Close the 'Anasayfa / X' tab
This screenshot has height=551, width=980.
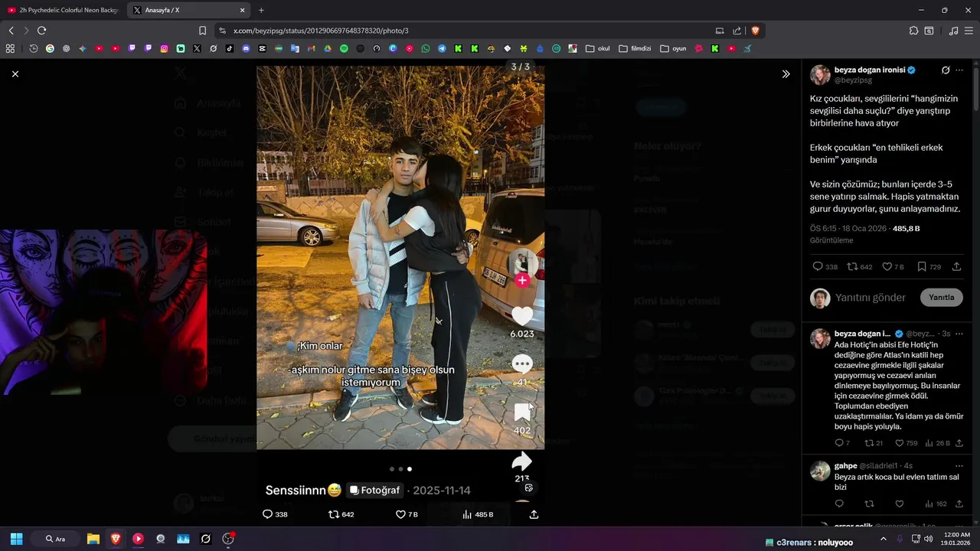click(x=243, y=10)
